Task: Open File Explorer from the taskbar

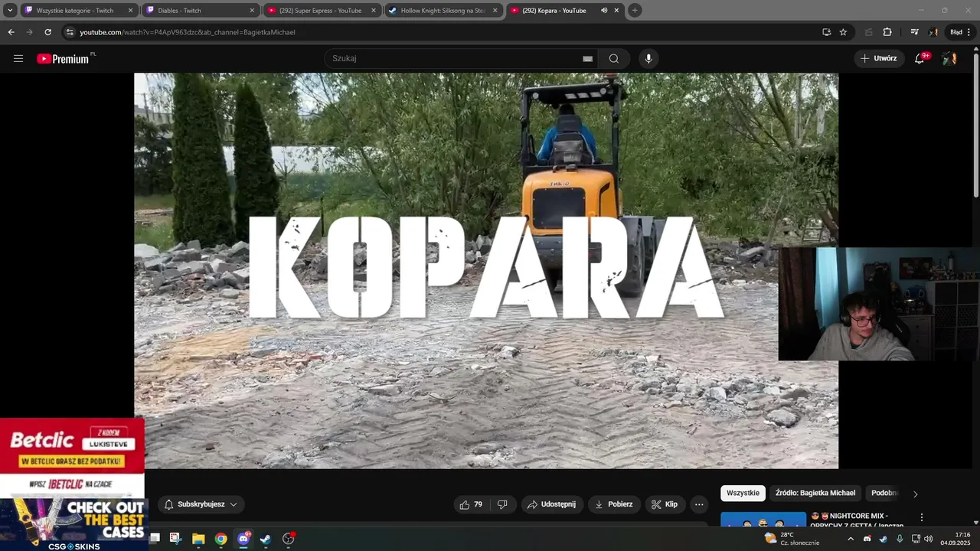Action: point(198,538)
